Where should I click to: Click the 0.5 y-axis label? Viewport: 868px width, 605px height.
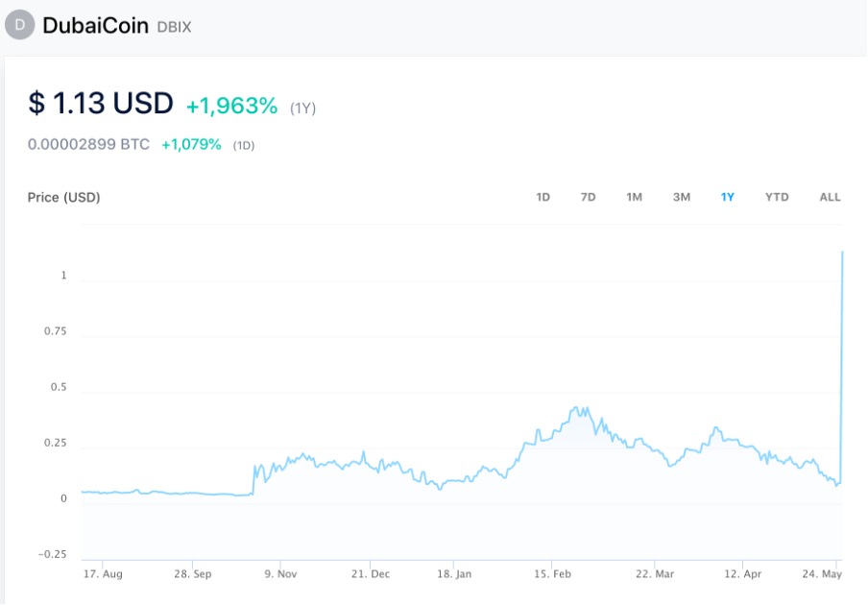(x=59, y=387)
